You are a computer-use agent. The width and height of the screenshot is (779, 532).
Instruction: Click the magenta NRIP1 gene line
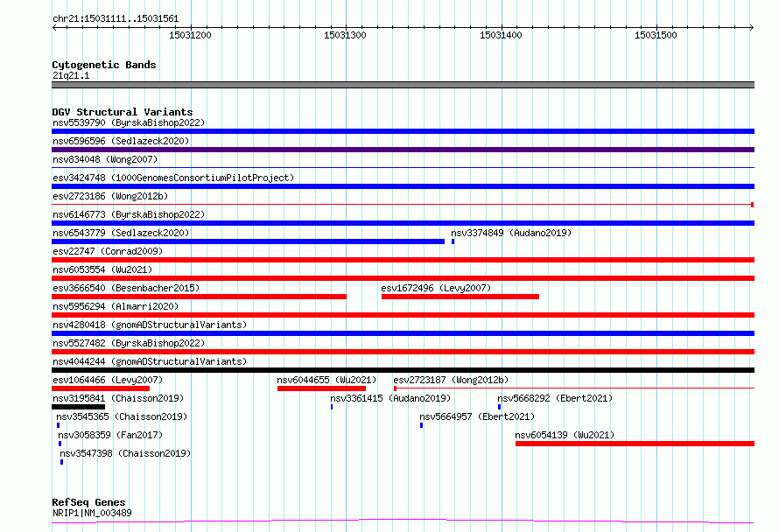403,521
